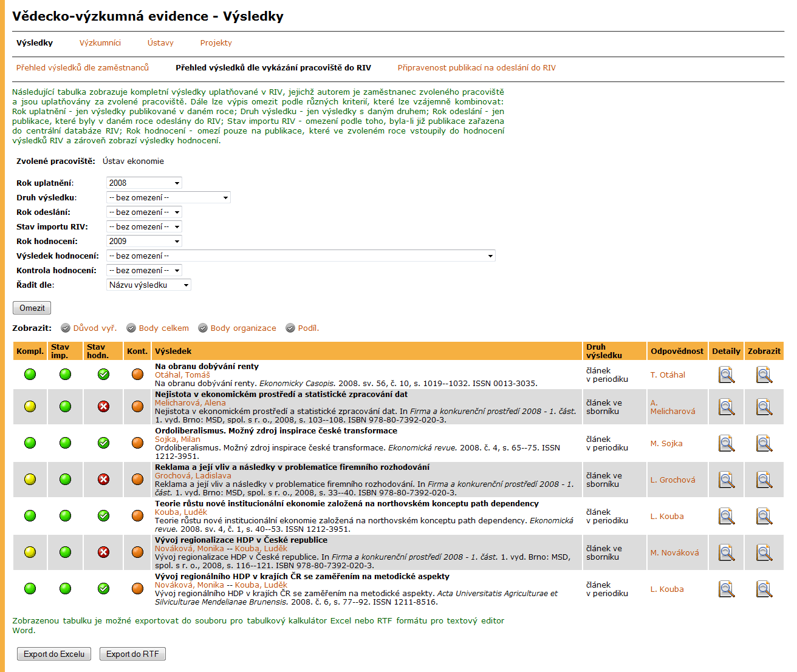Screen dimensions: 797x672
Task: Open author link Grochová, Ladislava
Action: point(193,475)
